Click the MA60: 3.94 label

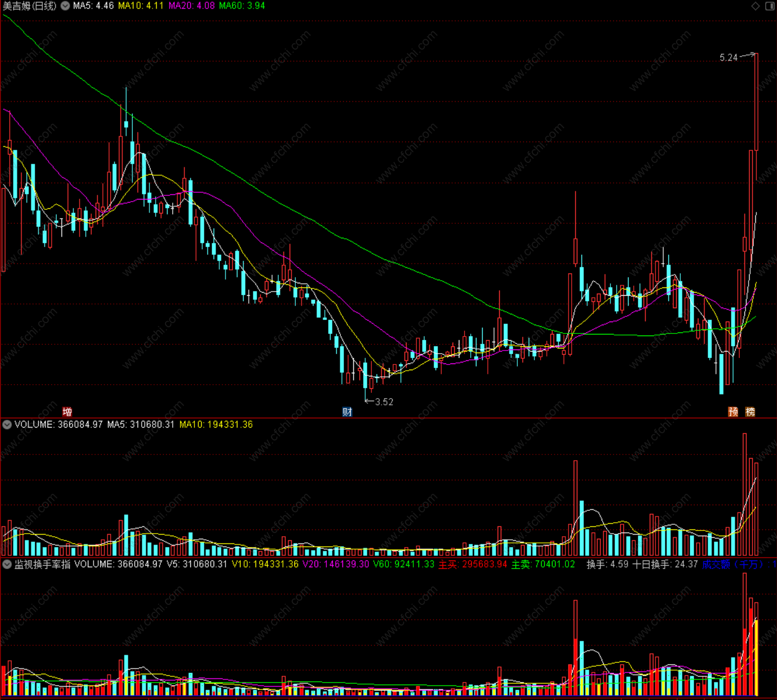point(242,6)
